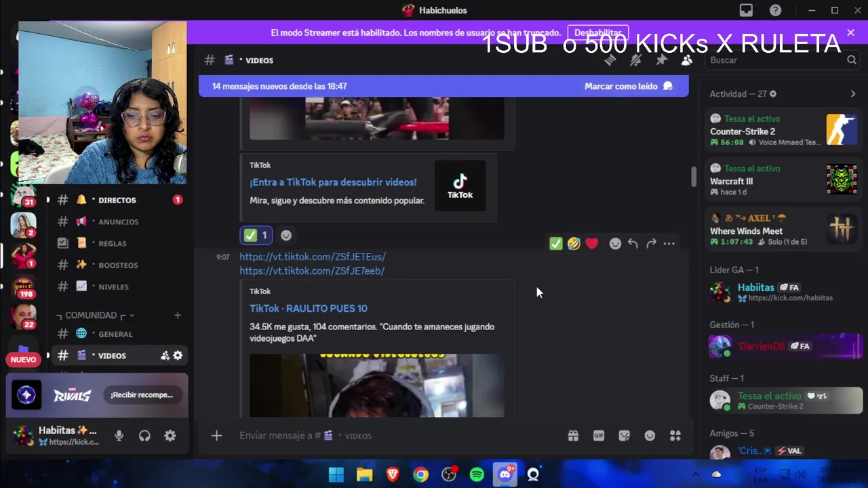
Task: Open the apps icon in message bar
Action: [675, 436]
